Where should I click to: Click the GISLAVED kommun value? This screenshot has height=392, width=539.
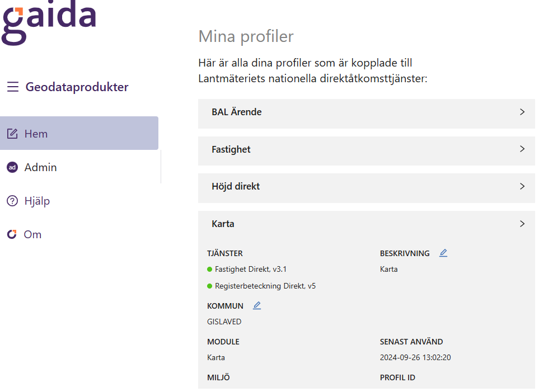click(224, 322)
